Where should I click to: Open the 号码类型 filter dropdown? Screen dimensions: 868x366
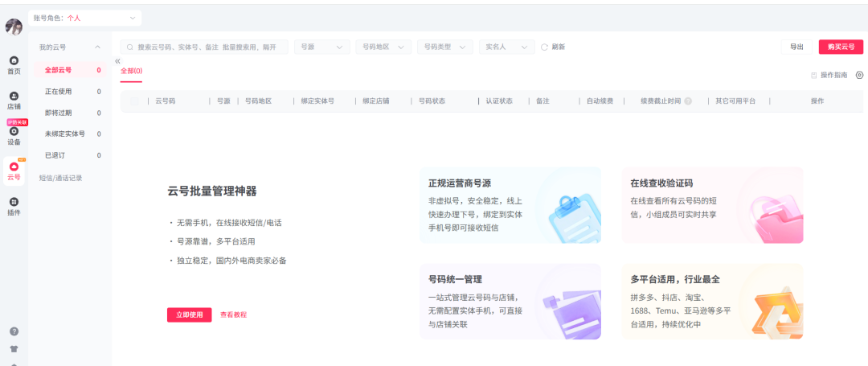tap(445, 47)
